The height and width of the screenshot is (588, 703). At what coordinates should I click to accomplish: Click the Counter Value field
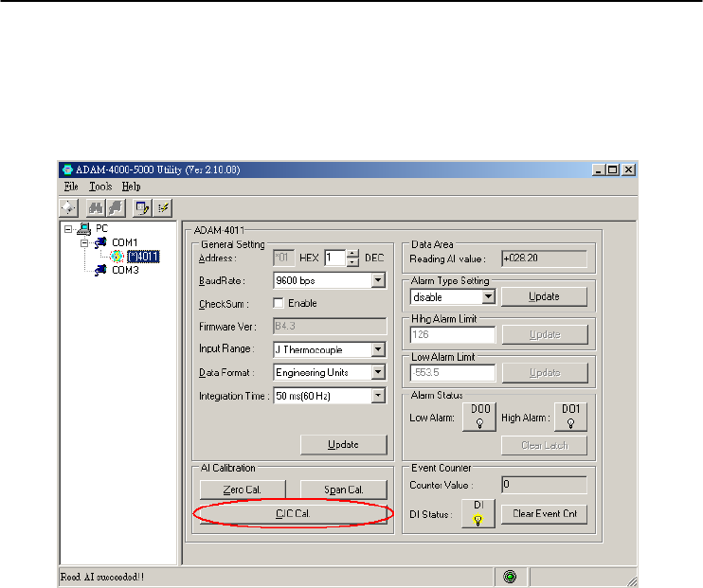[544, 485]
